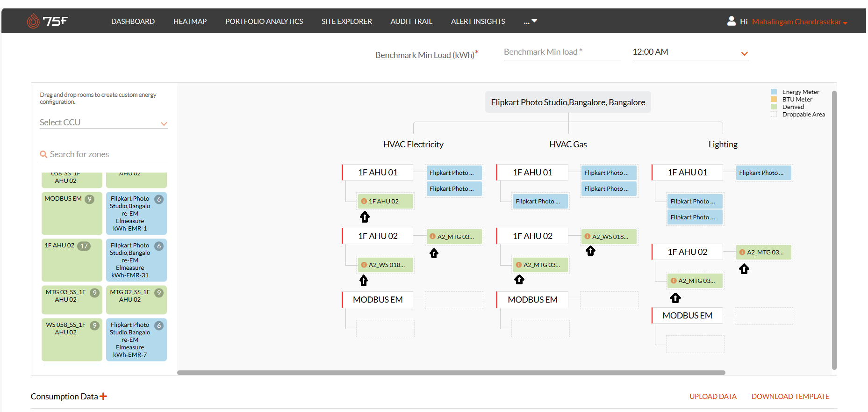This screenshot has height=412, width=868.
Task: Open SITE EXPLORER
Action: 346,21
